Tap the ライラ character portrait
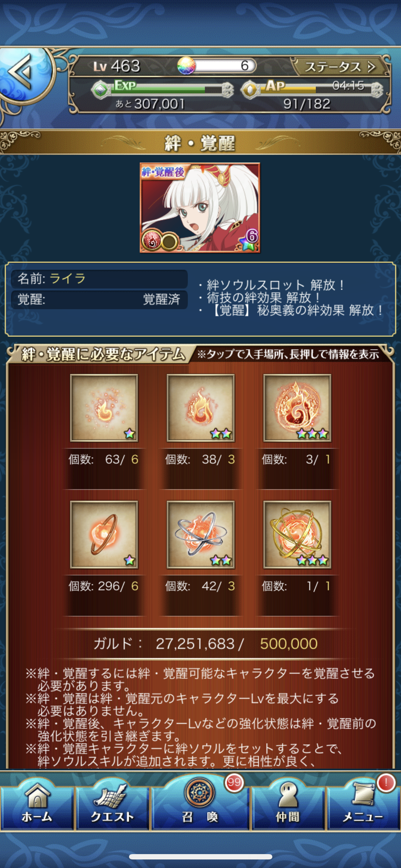Screen dimensions: 401x868 (x=200, y=208)
